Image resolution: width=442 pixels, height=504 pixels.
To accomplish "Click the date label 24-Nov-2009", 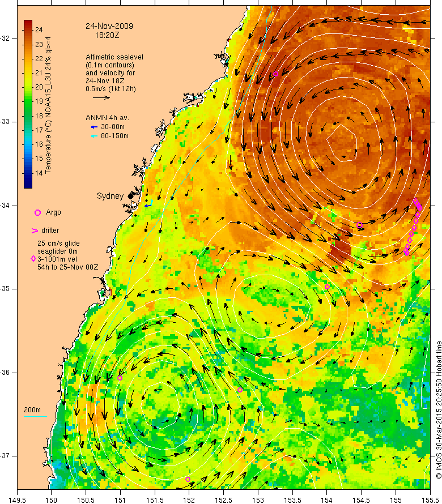I will point(109,26).
